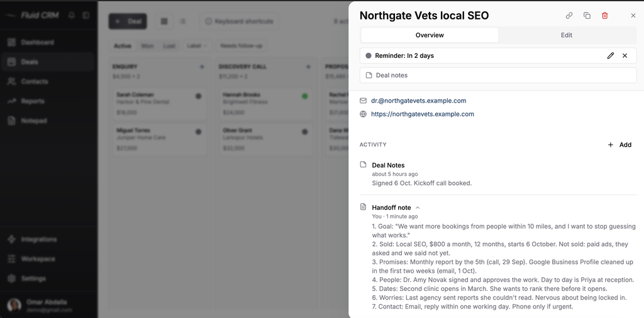Click Miguel Torres gray status dot

click(x=198, y=132)
